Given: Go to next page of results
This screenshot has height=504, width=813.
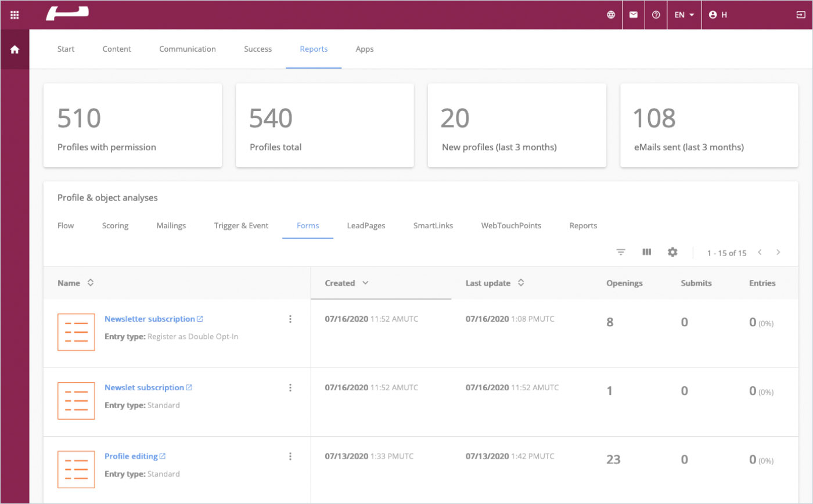Looking at the screenshot, I should pyautogui.click(x=778, y=252).
